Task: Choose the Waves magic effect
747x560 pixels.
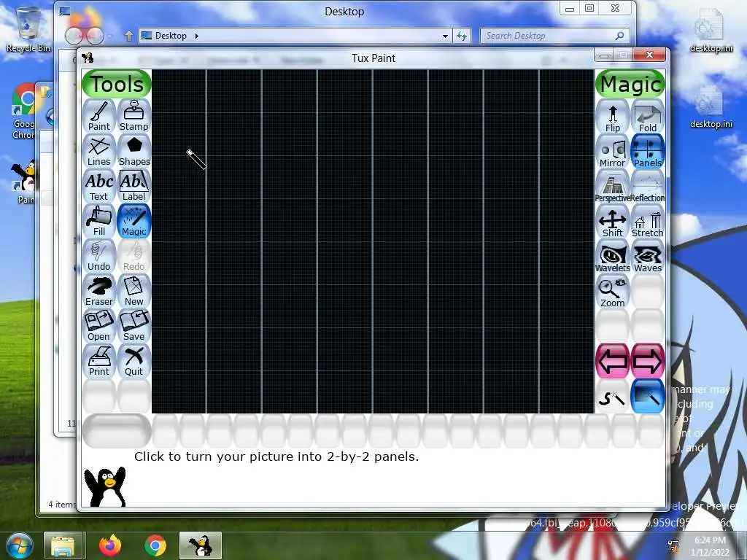Action: (648, 257)
